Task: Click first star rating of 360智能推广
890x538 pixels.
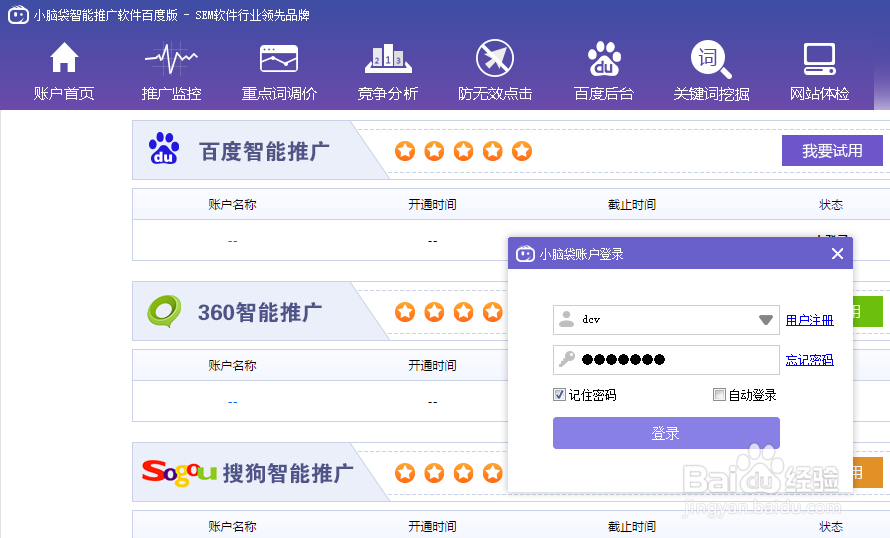Action: coord(405,312)
